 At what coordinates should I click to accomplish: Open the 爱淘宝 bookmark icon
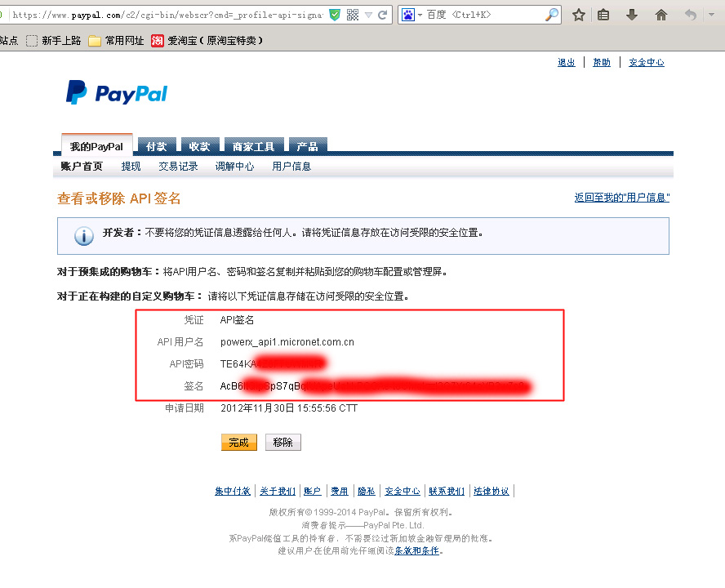pyautogui.click(x=158, y=41)
